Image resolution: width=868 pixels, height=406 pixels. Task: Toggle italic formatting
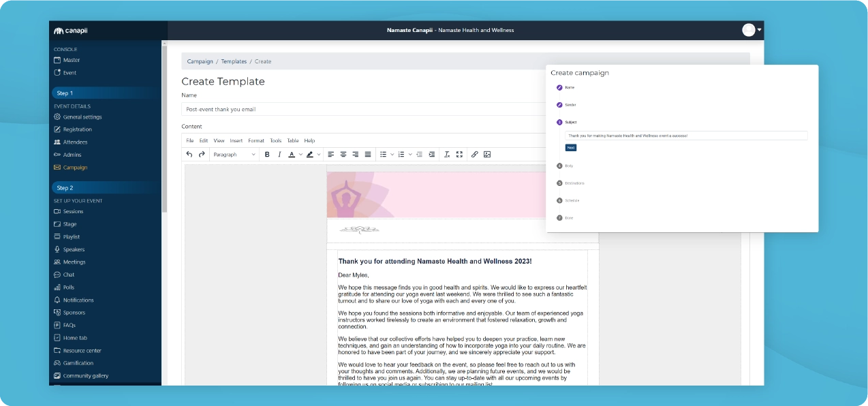pyautogui.click(x=279, y=155)
